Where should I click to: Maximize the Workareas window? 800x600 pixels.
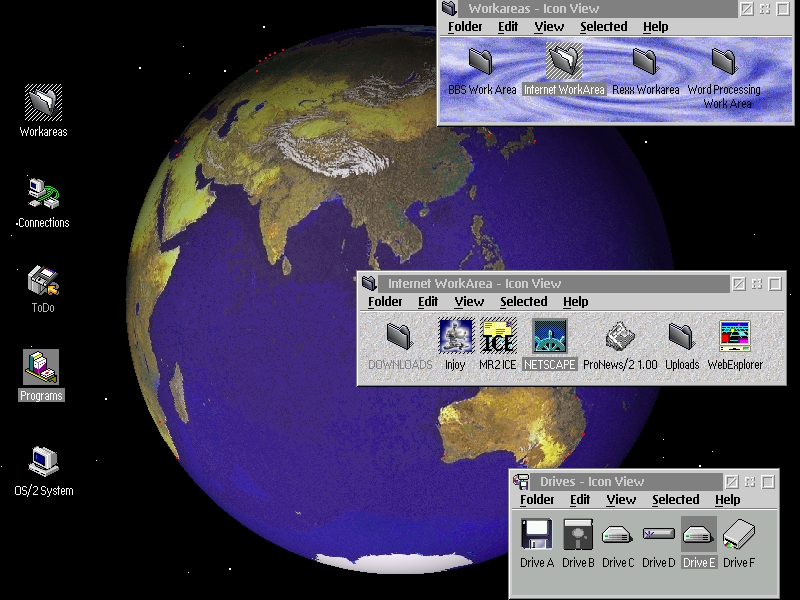tap(783, 9)
